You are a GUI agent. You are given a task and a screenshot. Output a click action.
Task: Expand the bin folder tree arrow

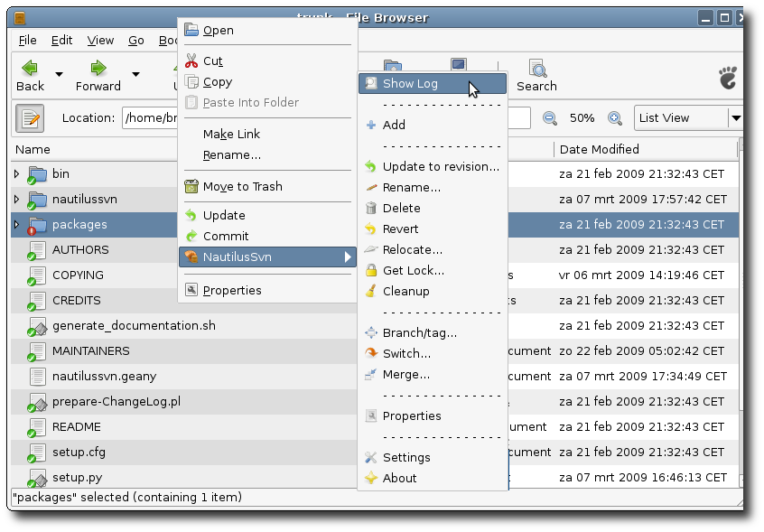point(16,174)
